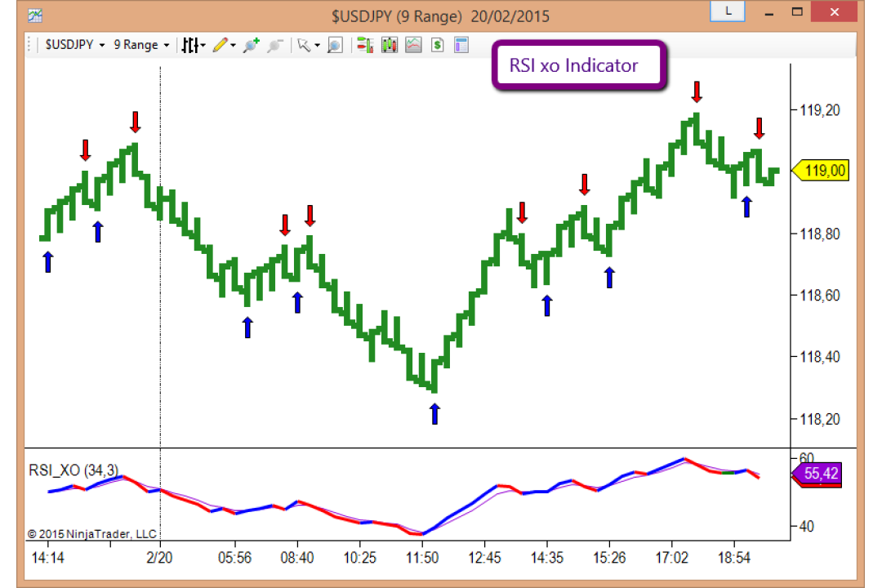Click the 40 level RSI axis label

coord(807,527)
